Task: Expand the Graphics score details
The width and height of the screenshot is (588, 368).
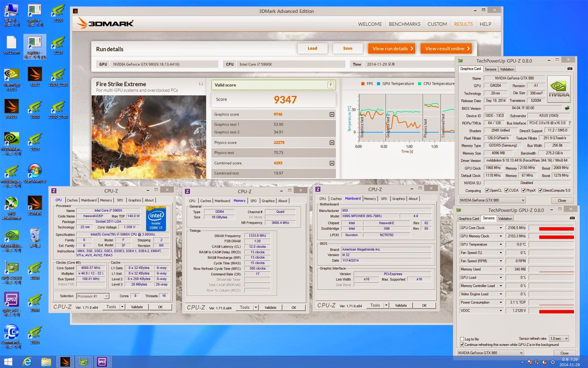Action: coord(332,114)
